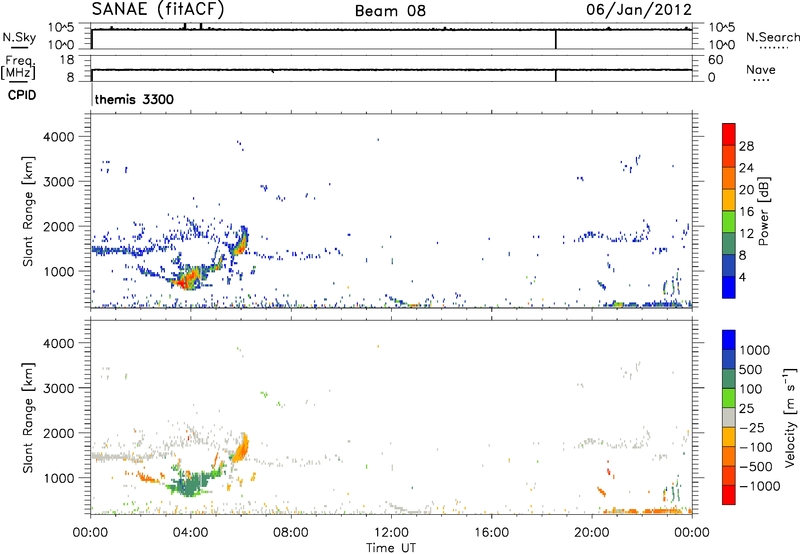Pick the gray Velocity segment between 25 and -25
800x554 pixels.
729,417
